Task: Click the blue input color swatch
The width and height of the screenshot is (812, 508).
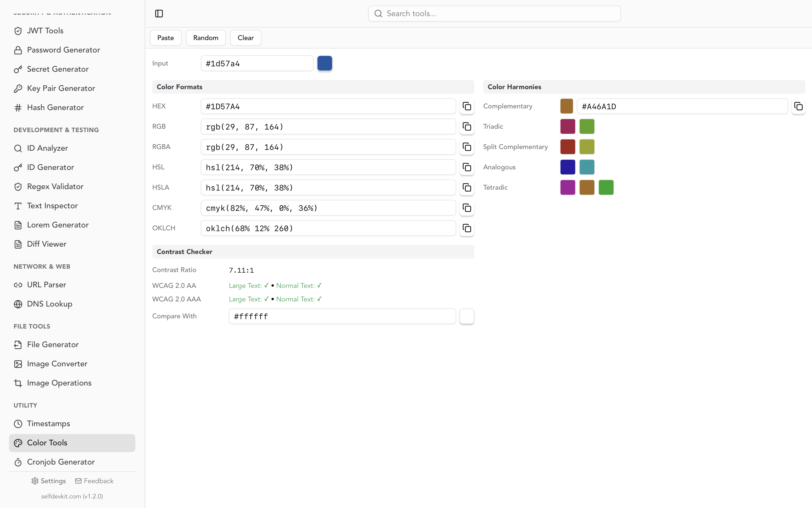Action: [x=325, y=63]
